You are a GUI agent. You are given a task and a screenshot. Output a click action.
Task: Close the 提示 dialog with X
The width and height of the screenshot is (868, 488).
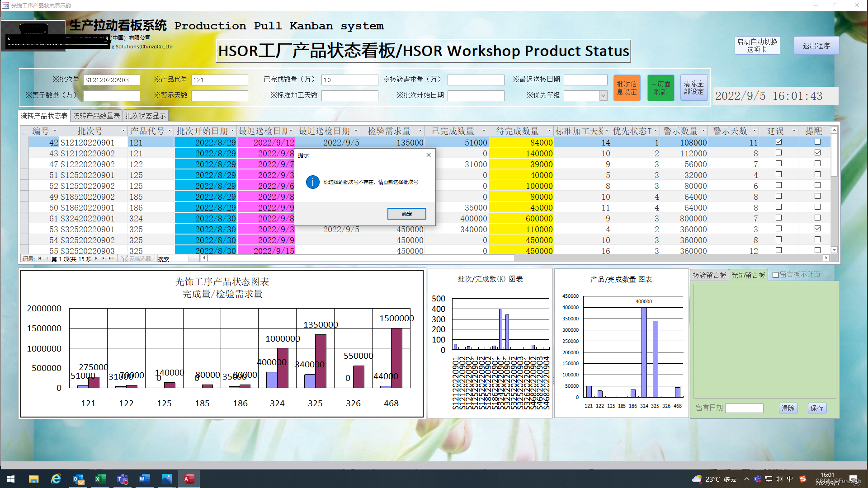(x=428, y=155)
